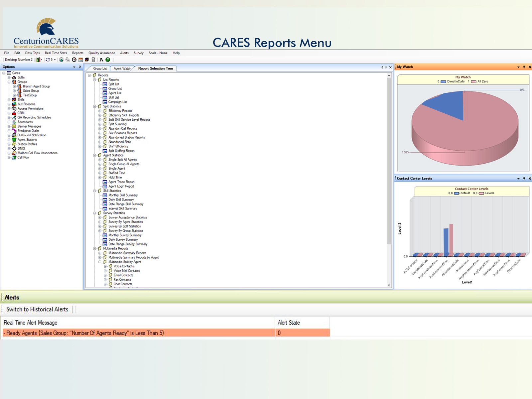Click the clock icon in toolbar
Screen dimensions: 532x399
[x=74, y=60]
